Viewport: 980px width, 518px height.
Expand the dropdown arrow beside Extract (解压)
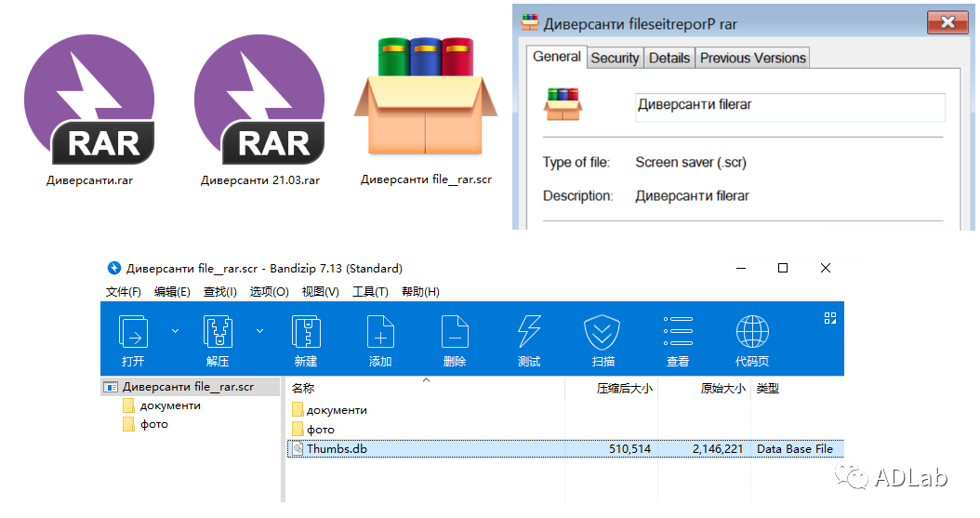pos(259,330)
